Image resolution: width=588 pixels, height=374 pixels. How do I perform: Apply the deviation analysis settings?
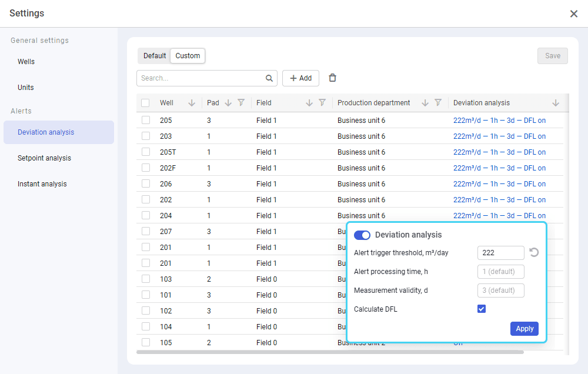coord(524,329)
